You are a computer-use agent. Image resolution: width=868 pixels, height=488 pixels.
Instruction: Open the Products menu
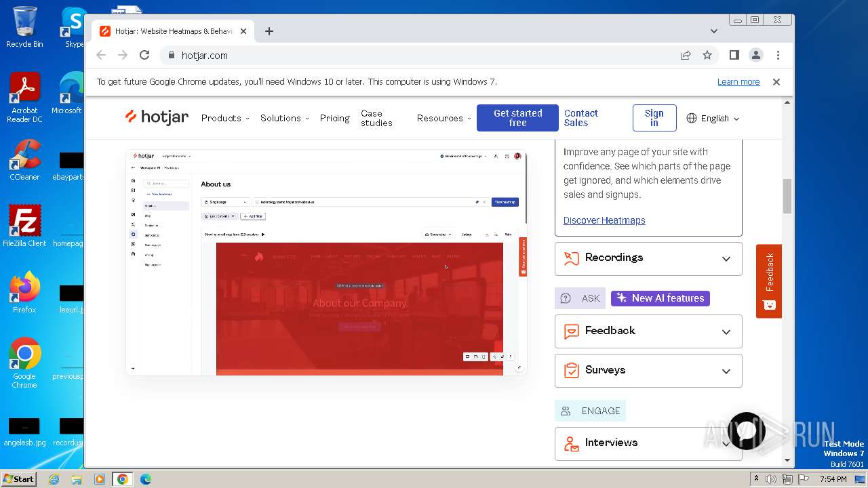point(225,118)
